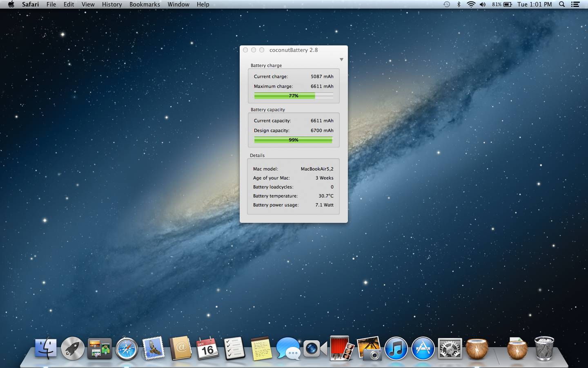This screenshot has width=588, height=368.
Task: Click the Battery capacity section label
Action: pos(268,110)
